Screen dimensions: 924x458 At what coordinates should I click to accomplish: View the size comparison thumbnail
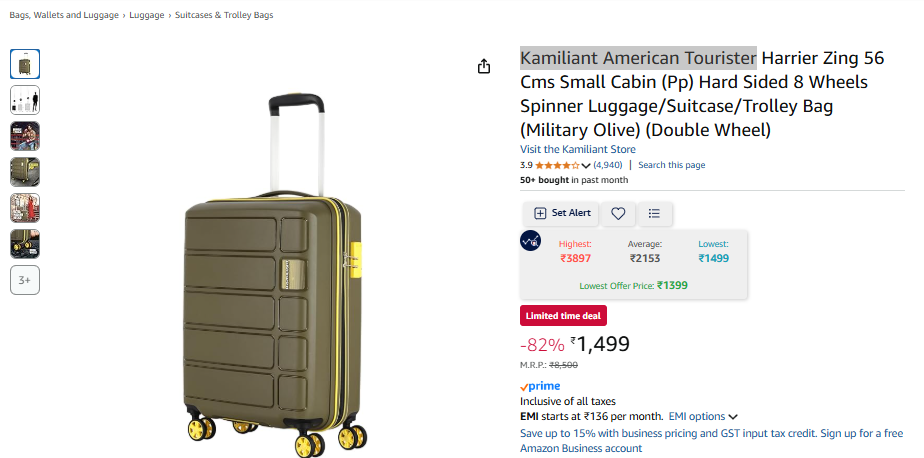coord(25,100)
